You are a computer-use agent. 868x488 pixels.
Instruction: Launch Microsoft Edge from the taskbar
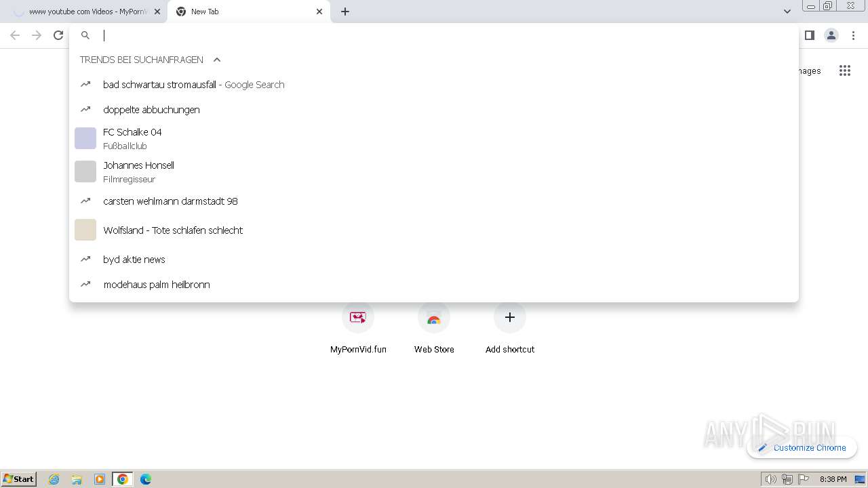coord(146,479)
